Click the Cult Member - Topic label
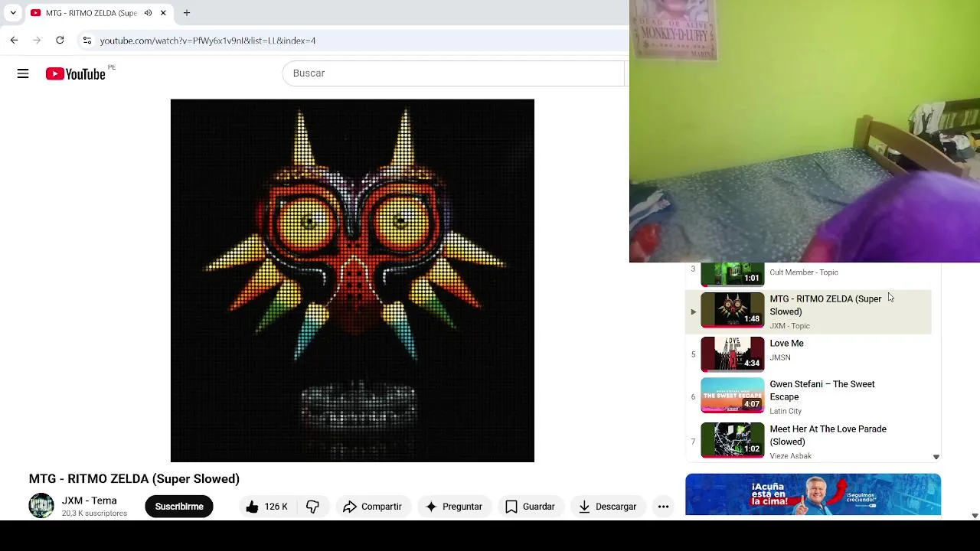Image resolution: width=980 pixels, height=551 pixels. point(804,272)
